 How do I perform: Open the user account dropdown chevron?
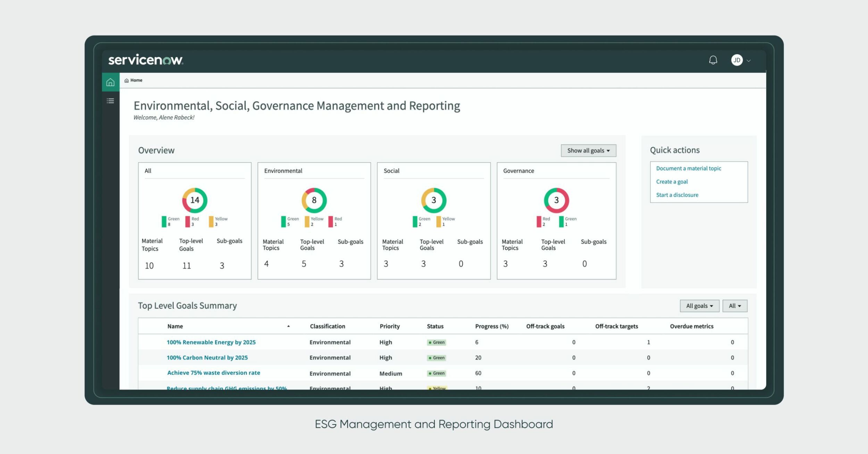[749, 60]
